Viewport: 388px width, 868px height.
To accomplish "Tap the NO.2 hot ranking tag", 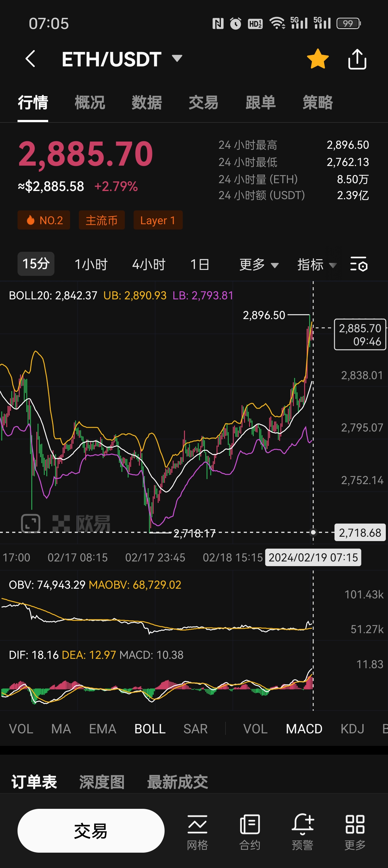I will (44, 220).
